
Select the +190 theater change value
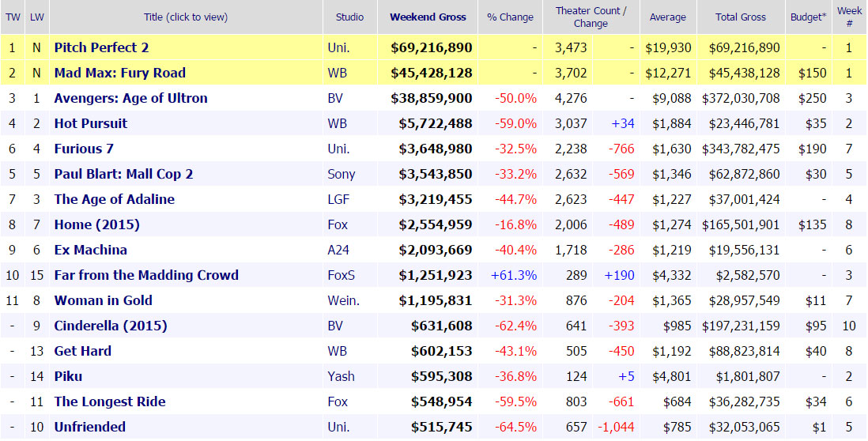tap(620, 275)
